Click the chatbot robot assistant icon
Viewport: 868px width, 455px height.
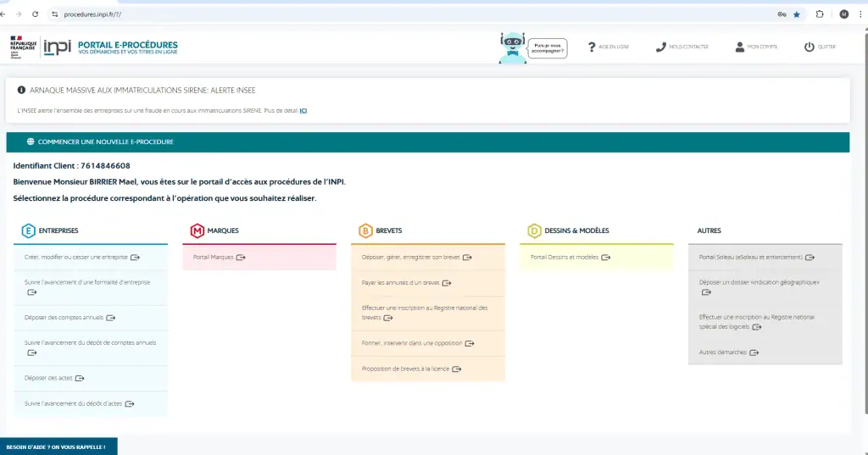(513, 47)
